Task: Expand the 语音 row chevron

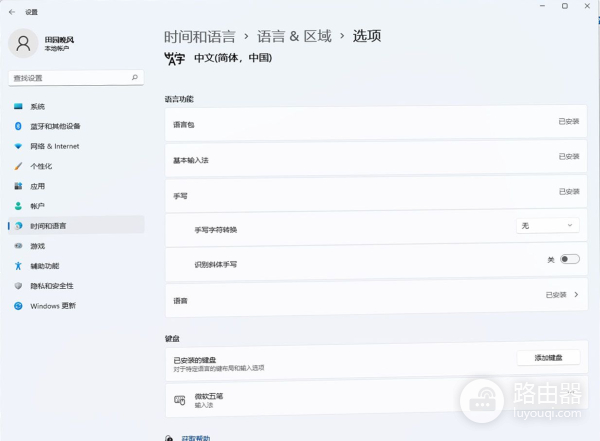Action: pyautogui.click(x=576, y=294)
